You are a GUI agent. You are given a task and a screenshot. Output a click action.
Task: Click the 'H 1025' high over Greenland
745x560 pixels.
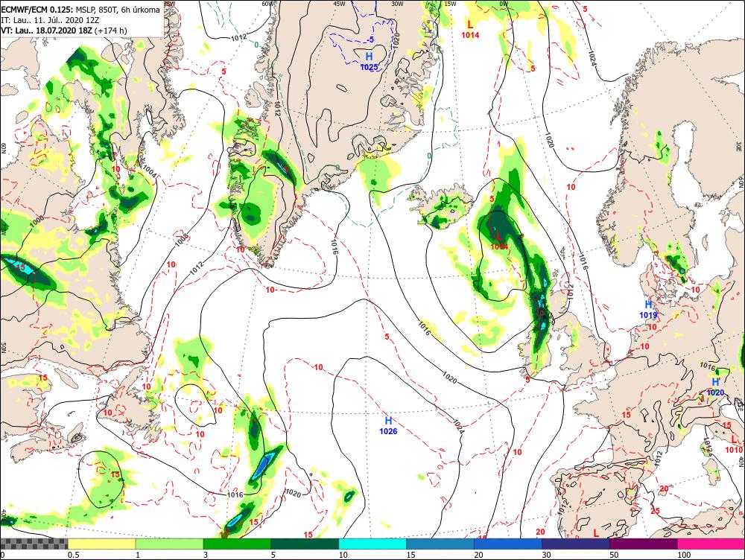[x=369, y=62]
